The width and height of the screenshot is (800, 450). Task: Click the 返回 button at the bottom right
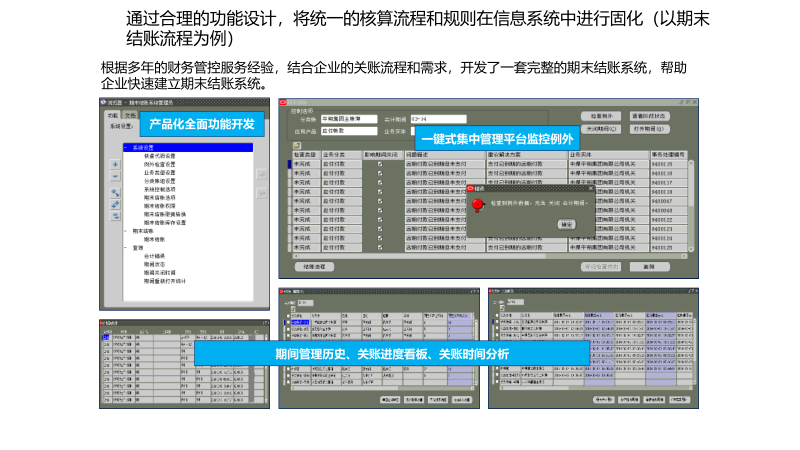tap(649, 267)
